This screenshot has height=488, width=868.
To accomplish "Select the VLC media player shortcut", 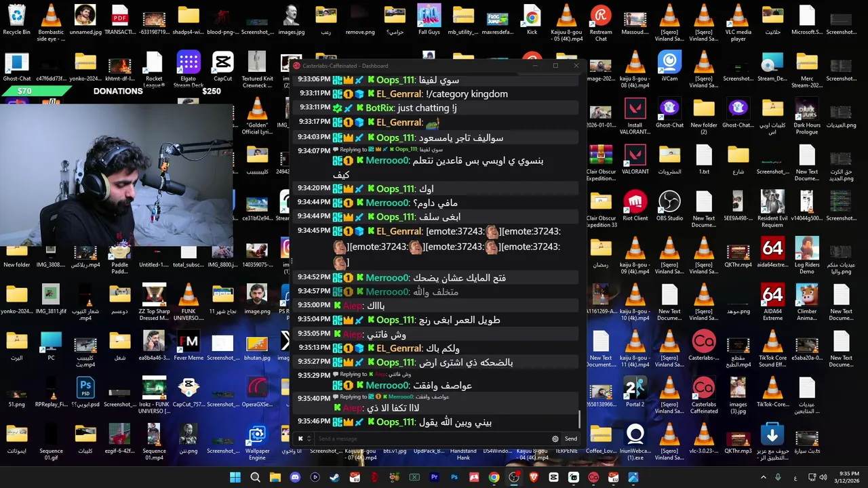I will pyautogui.click(x=738, y=23).
